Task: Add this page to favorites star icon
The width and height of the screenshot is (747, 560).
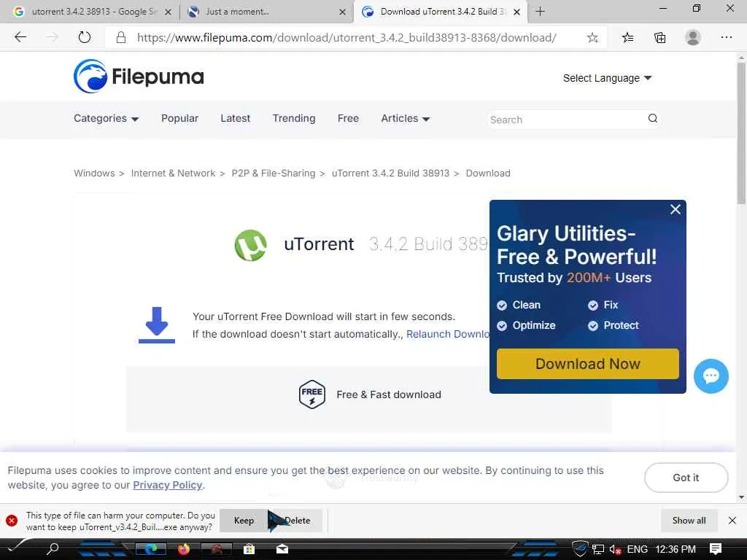Action: pos(592,38)
